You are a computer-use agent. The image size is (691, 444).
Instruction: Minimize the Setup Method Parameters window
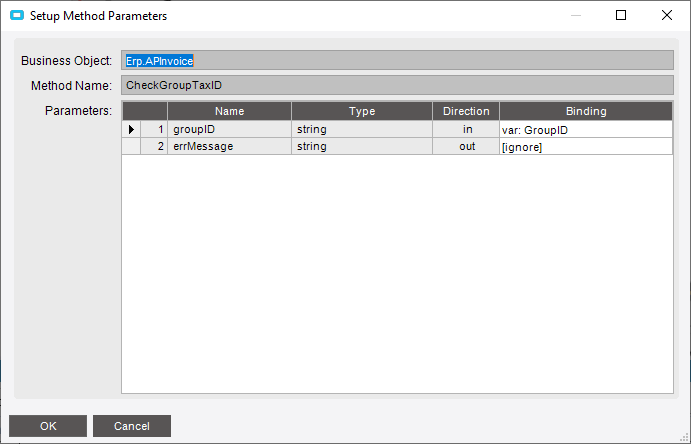click(x=576, y=15)
